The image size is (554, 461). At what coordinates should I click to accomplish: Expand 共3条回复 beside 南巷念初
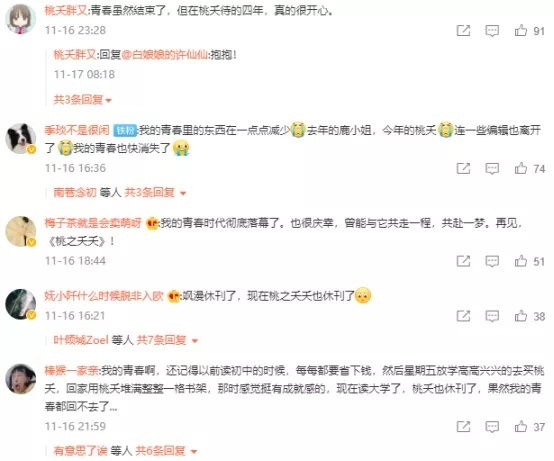[x=155, y=193]
